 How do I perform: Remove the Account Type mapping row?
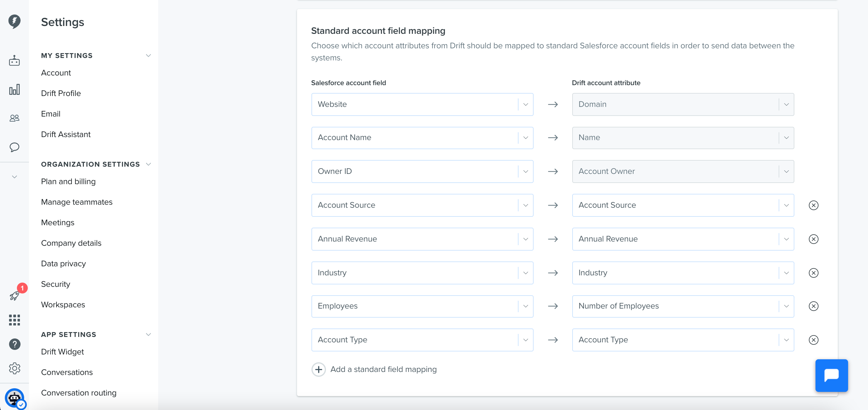pyautogui.click(x=813, y=340)
